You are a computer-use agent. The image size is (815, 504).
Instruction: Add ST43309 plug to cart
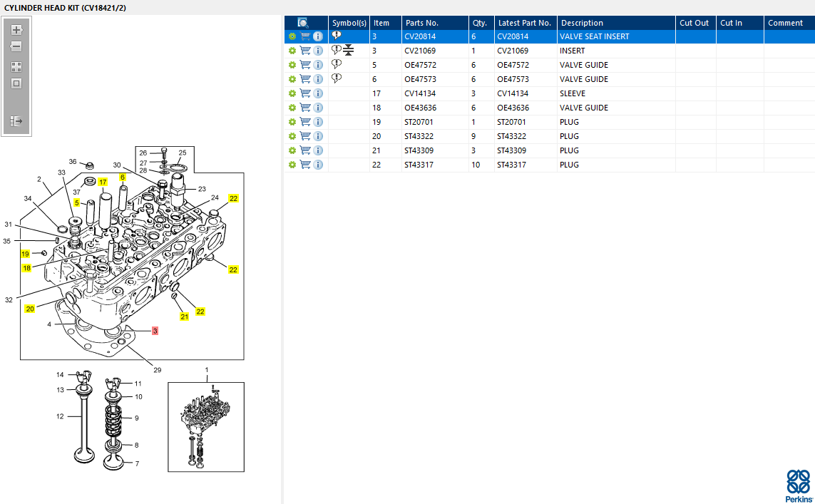305,150
